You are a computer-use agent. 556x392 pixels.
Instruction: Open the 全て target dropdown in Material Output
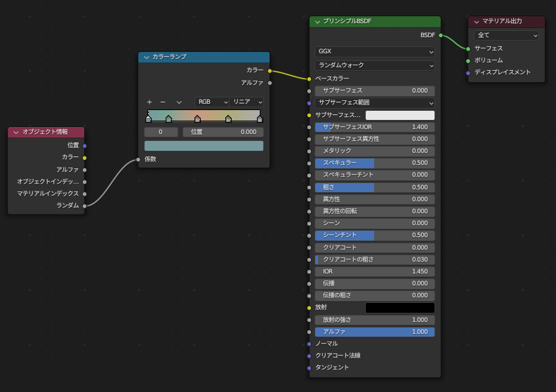tap(506, 35)
